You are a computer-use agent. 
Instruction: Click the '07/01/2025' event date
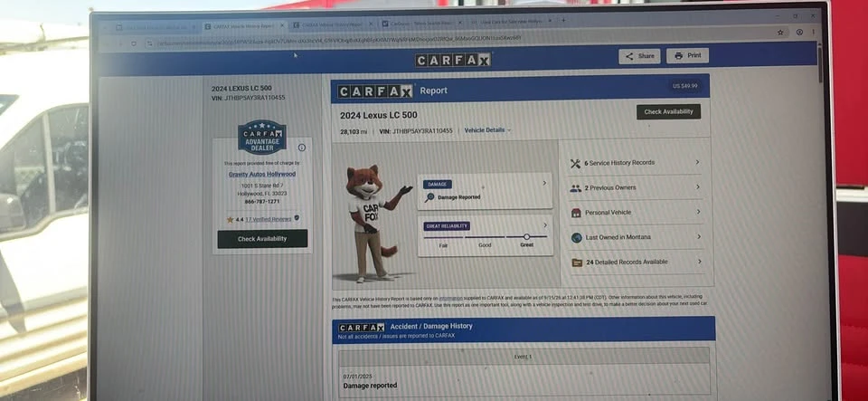click(x=358, y=377)
